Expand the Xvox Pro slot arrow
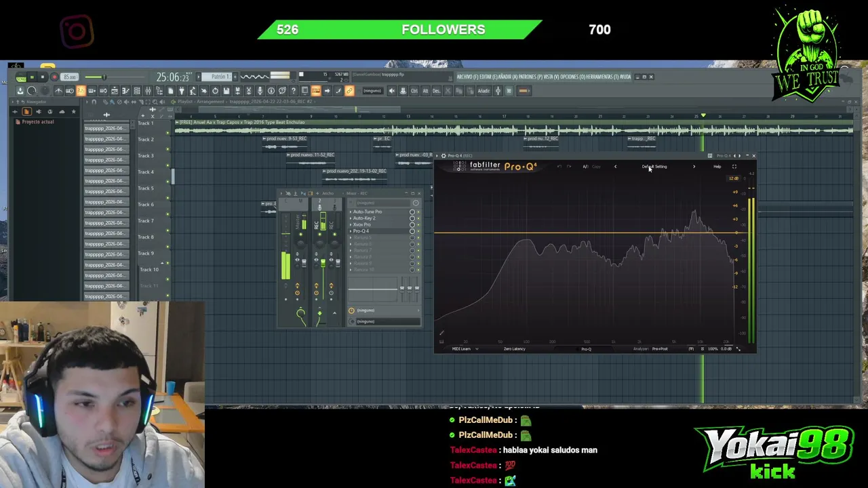 point(351,224)
